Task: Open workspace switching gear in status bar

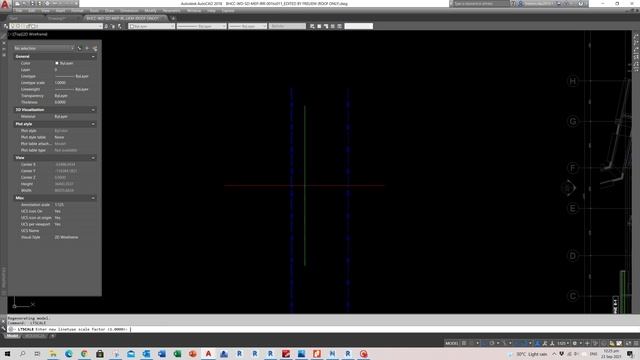Action: click(x=575, y=343)
